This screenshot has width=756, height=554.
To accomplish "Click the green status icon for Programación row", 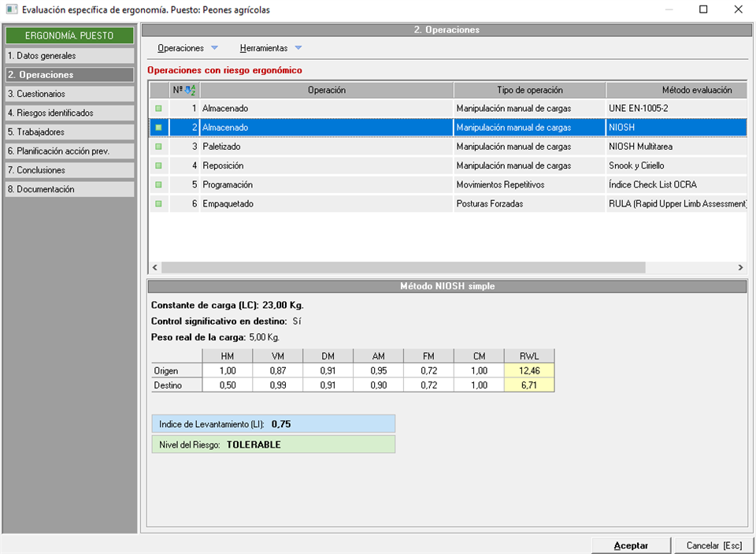I will point(158,184).
